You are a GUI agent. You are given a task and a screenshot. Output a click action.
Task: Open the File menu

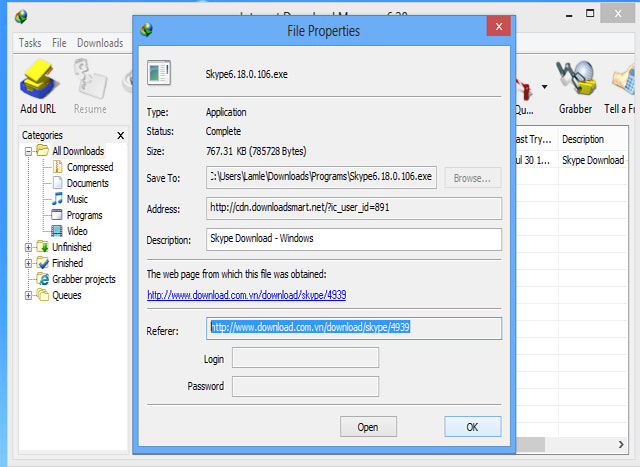59,43
